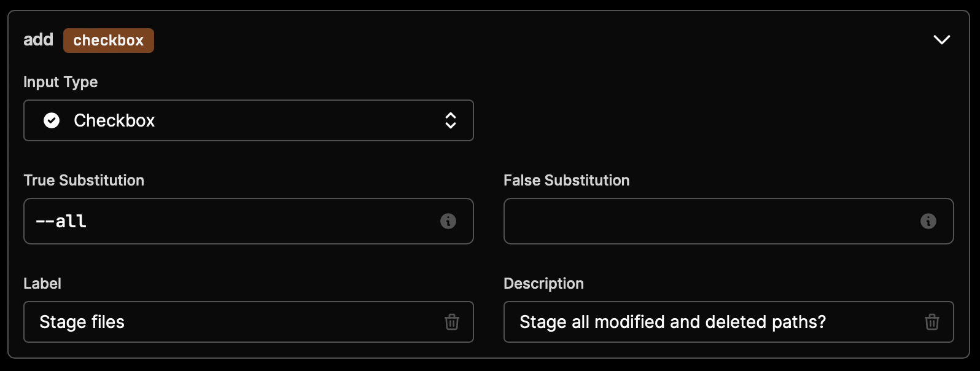
Task: Click the add argument name heading
Action: click(38, 40)
